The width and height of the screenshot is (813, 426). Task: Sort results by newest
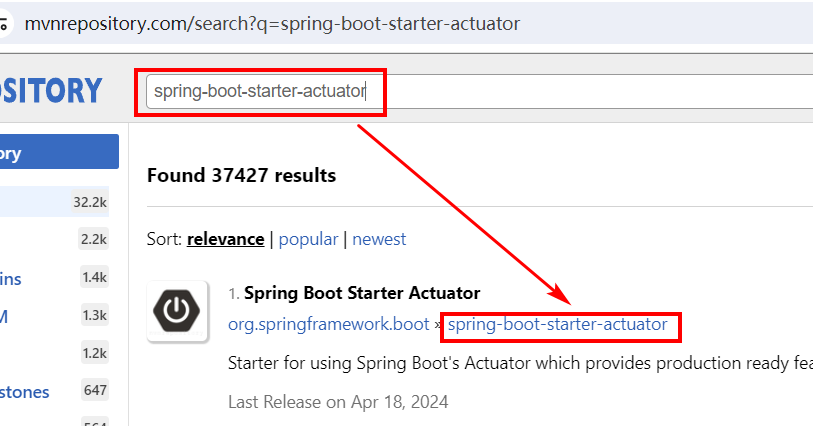379,239
